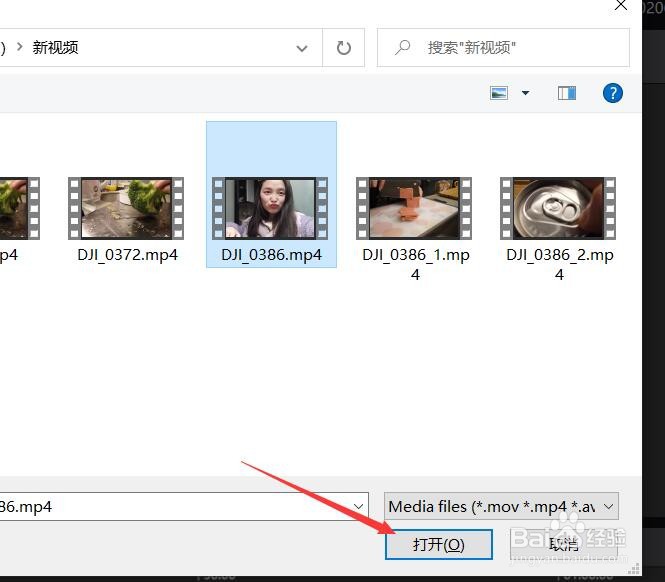Click the 打开(O) open button
This screenshot has height=582, width=665.
click(x=439, y=544)
